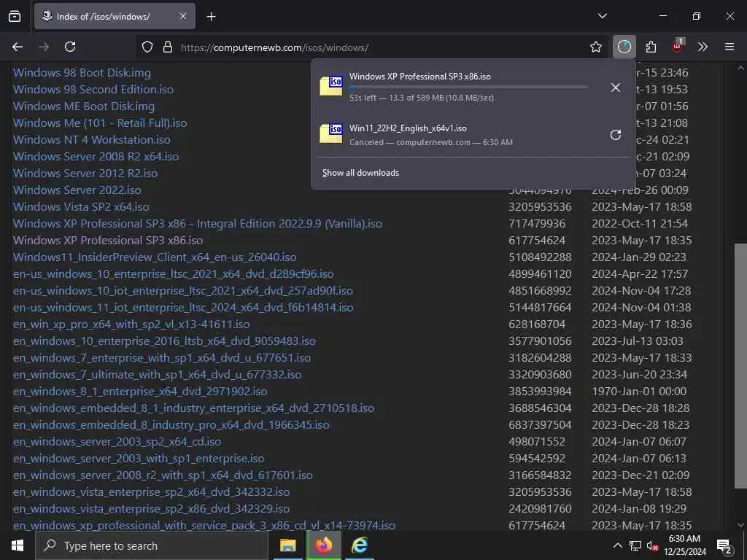
Task: Download en_windows_server_2008_r2_with_sp1 iso
Action: [x=163, y=475]
